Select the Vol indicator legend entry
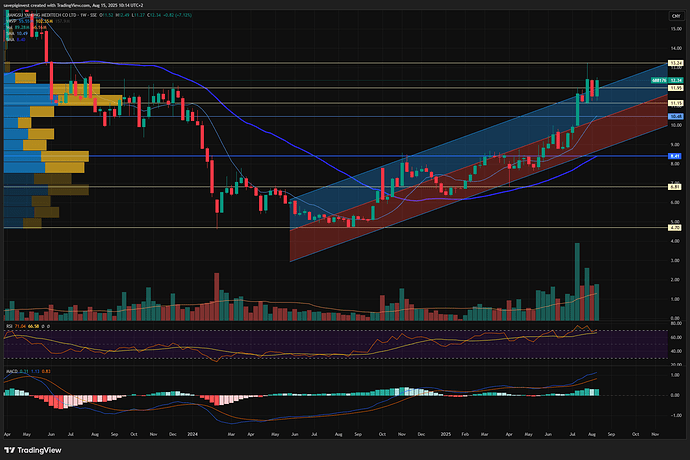Viewport: 690px width, 460px height. (26, 27)
